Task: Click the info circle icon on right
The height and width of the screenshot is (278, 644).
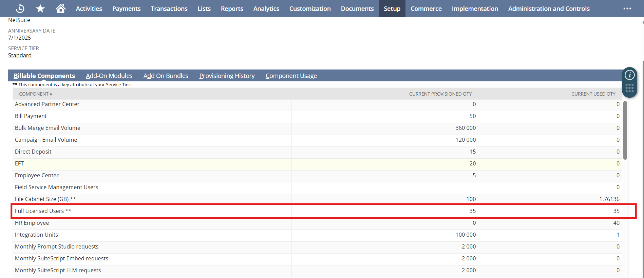Action: [x=629, y=75]
